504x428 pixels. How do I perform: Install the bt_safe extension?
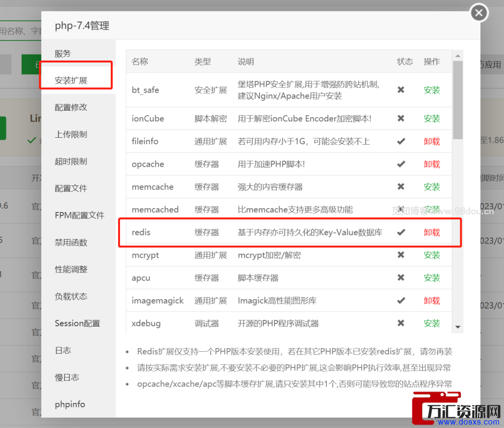point(432,90)
